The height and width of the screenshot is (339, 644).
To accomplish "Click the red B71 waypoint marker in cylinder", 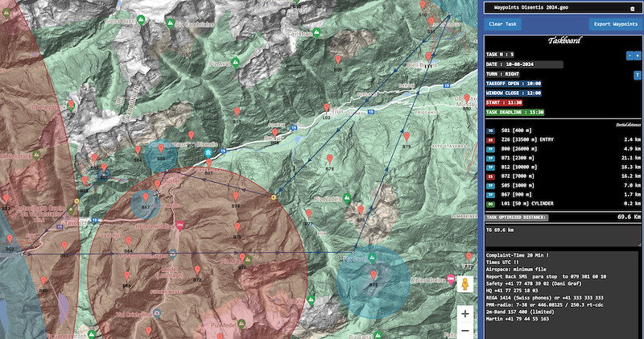I will pos(373,275).
